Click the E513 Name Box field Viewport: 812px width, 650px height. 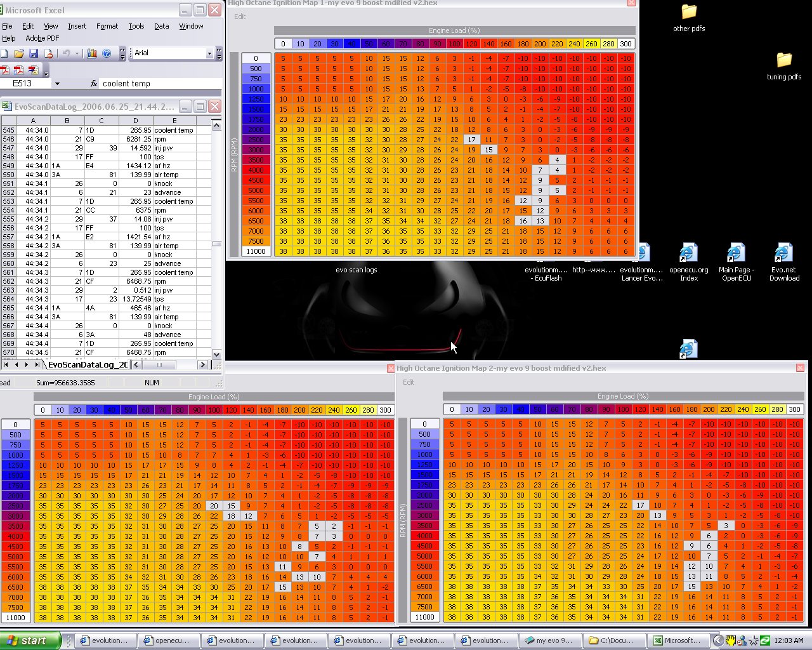pos(25,83)
